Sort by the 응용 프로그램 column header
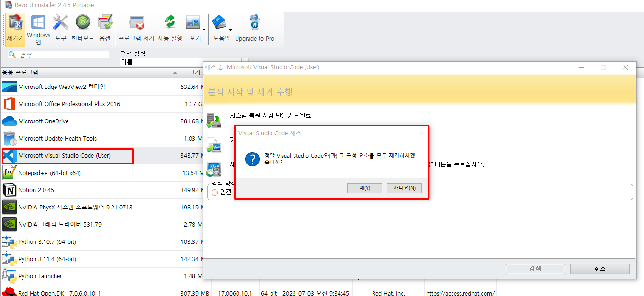 89,73
